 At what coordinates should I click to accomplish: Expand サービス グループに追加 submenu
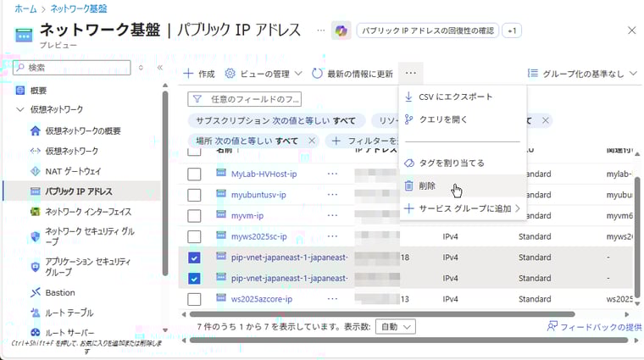pos(463,208)
